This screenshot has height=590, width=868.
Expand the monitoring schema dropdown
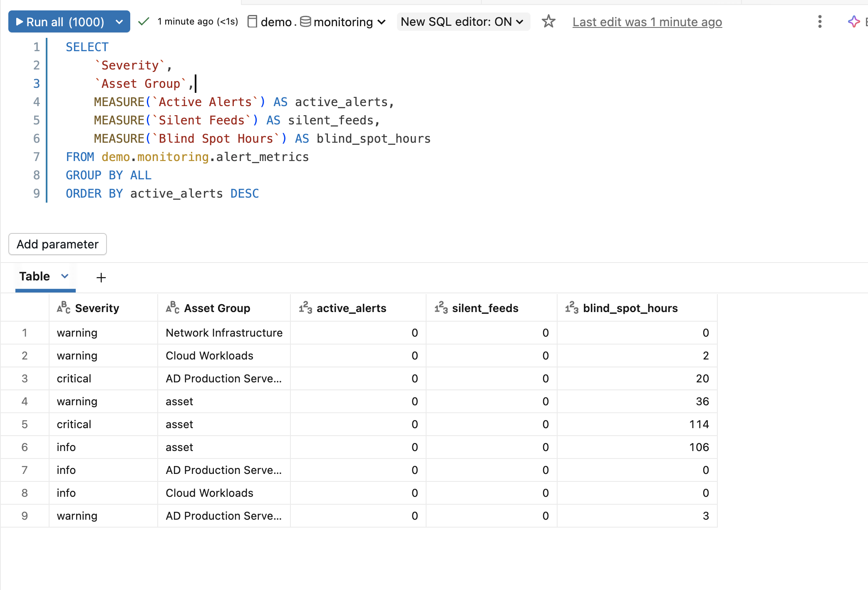[x=382, y=22]
